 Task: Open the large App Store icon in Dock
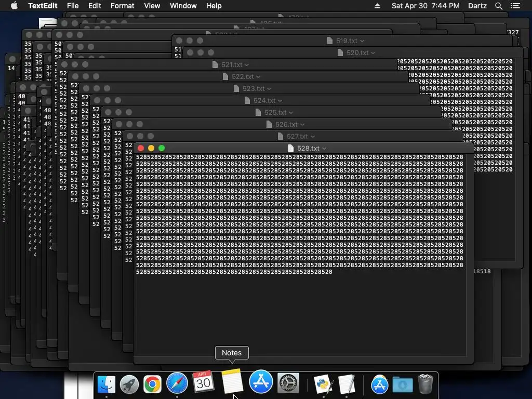click(x=261, y=382)
